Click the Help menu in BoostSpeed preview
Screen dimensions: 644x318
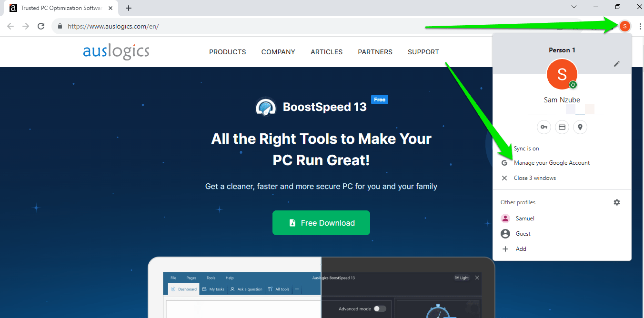click(x=230, y=278)
